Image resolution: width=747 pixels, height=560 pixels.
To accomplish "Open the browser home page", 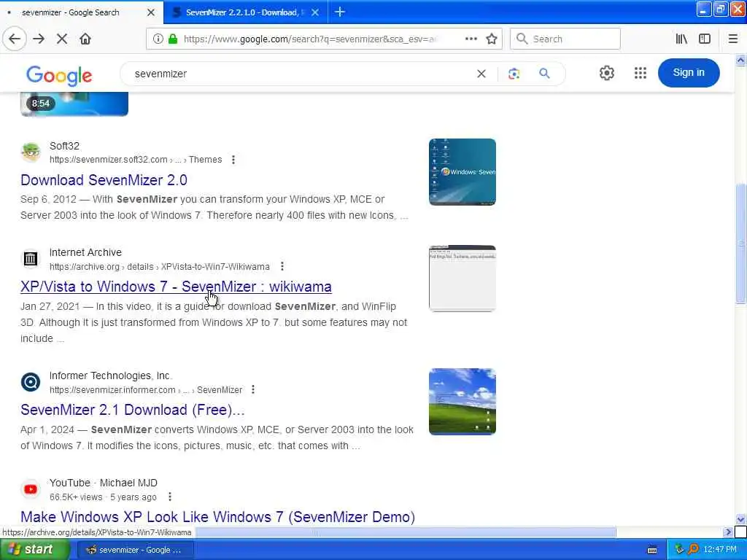I will pyautogui.click(x=85, y=39).
